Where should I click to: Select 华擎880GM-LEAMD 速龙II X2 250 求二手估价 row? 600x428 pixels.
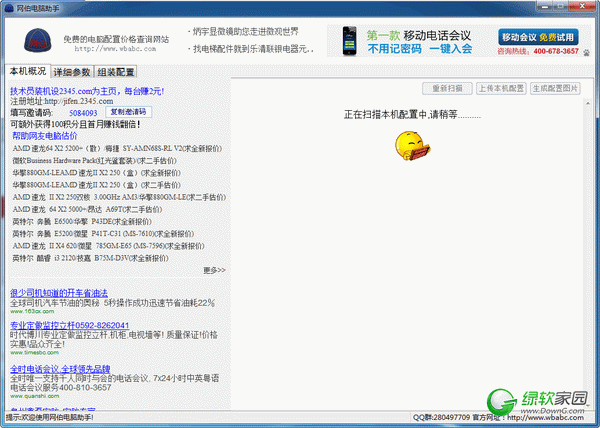(x=96, y=185)
